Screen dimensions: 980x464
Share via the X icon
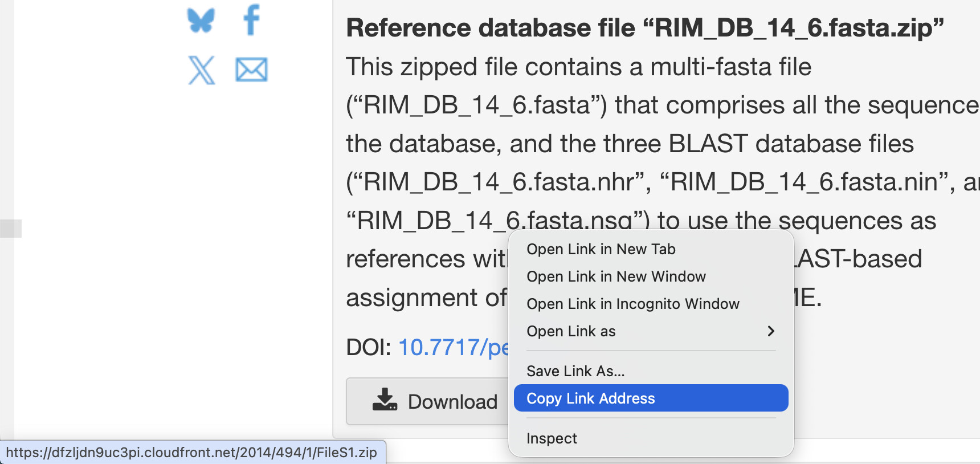point(201,70)
